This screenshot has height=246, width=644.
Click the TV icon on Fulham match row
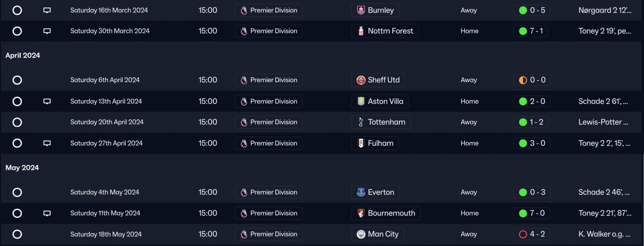[x=47, y=143]
